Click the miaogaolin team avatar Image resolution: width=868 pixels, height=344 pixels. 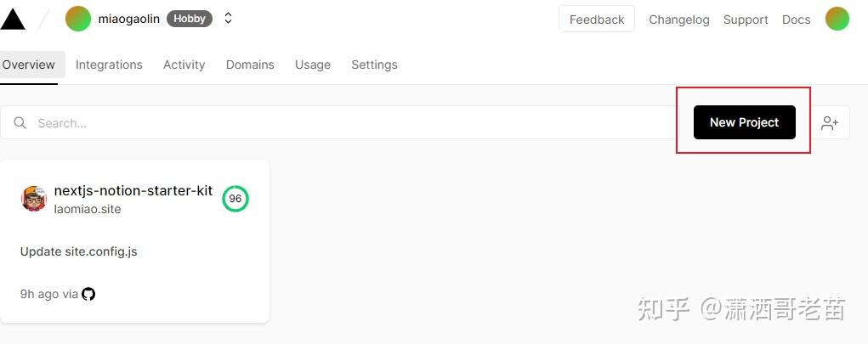(x=78, y=19)
